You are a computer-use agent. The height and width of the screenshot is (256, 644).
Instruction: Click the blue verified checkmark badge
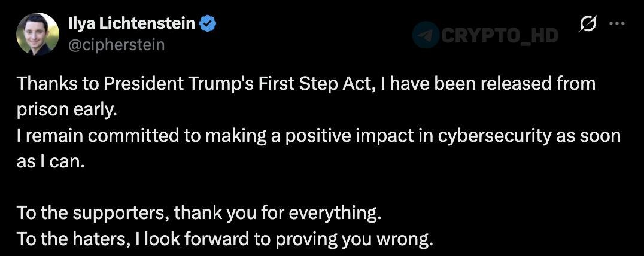(x=208, y=24)
